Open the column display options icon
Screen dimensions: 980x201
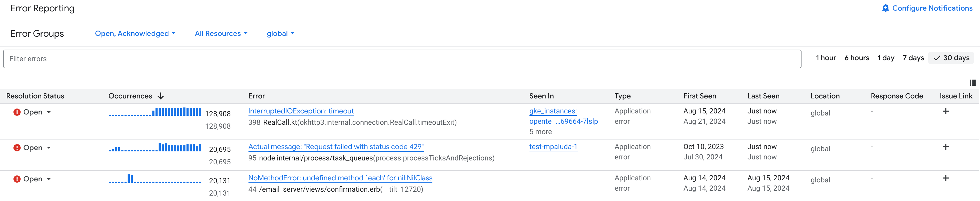click(x=973, y=83)
